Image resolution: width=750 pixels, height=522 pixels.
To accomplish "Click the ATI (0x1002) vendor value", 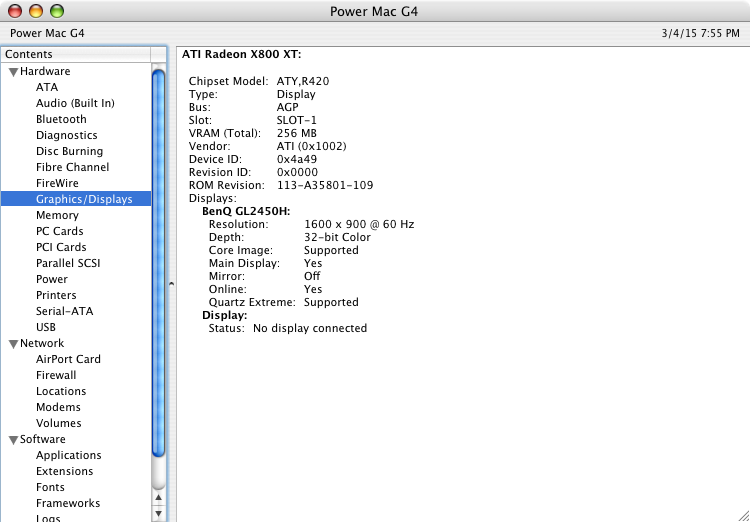I will pos(311,146).
